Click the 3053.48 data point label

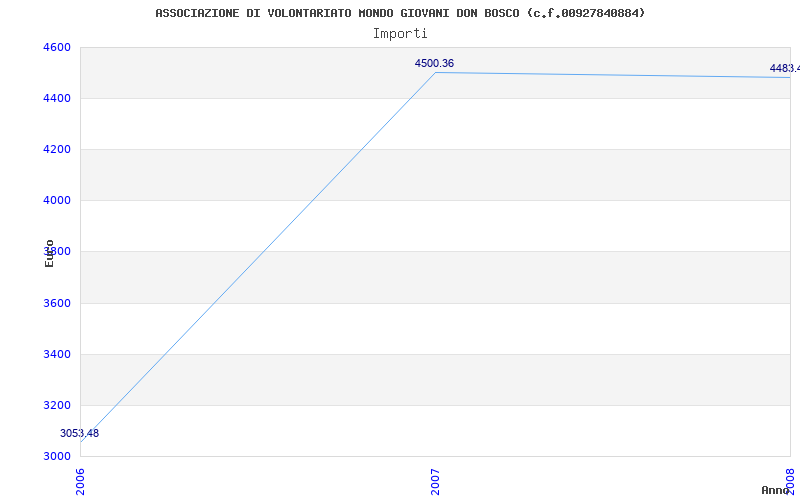(80, 434)
